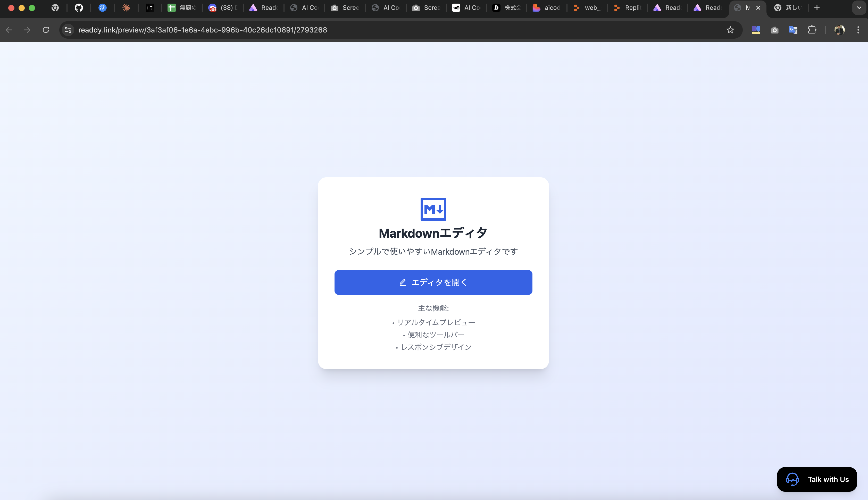Click the エディタを開く button
The height and width of the screenshot is (500, 868).
433,282
